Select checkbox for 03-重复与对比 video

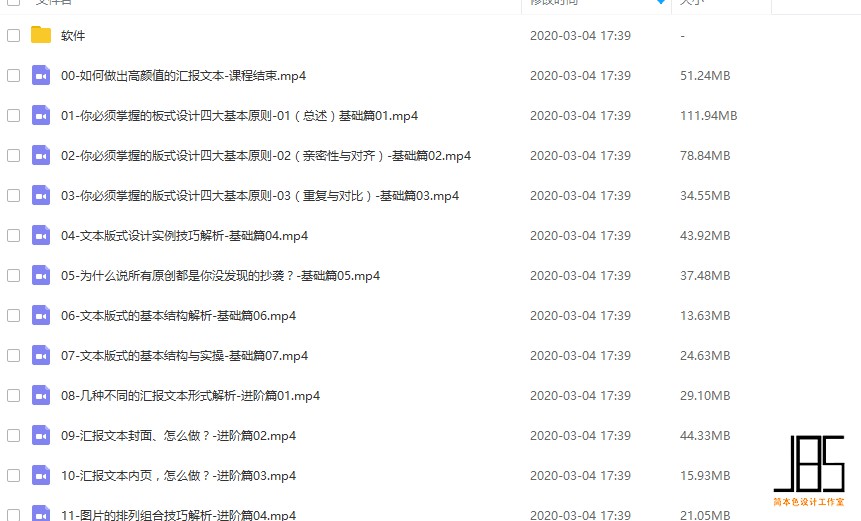click(x=14, y=196)
